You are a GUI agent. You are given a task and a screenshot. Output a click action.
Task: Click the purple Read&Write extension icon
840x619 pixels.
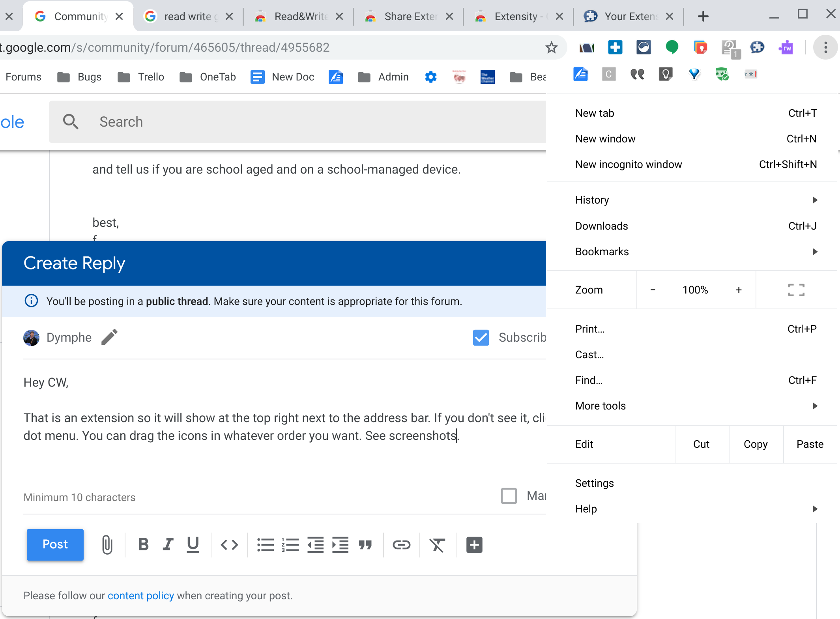pyautogui.click(x=786, y=48)
